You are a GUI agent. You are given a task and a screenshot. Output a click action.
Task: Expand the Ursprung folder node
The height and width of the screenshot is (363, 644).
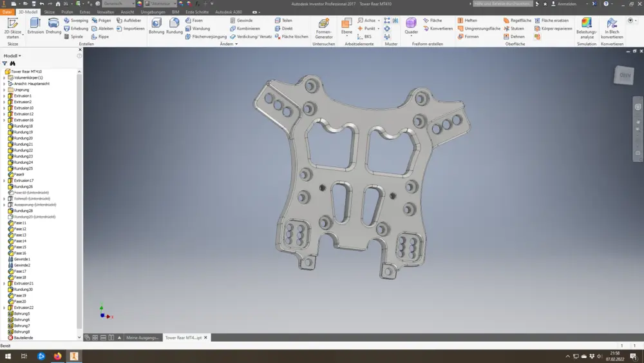[4, 90]
